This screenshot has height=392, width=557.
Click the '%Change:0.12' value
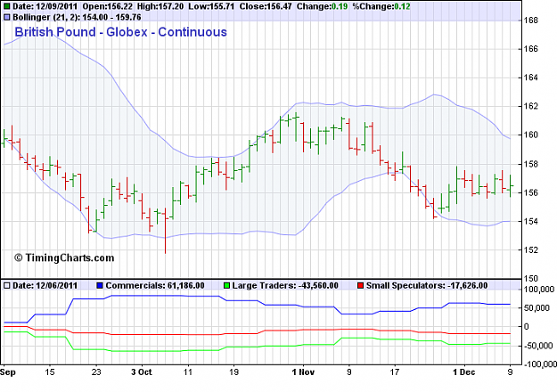coord(381,6)
